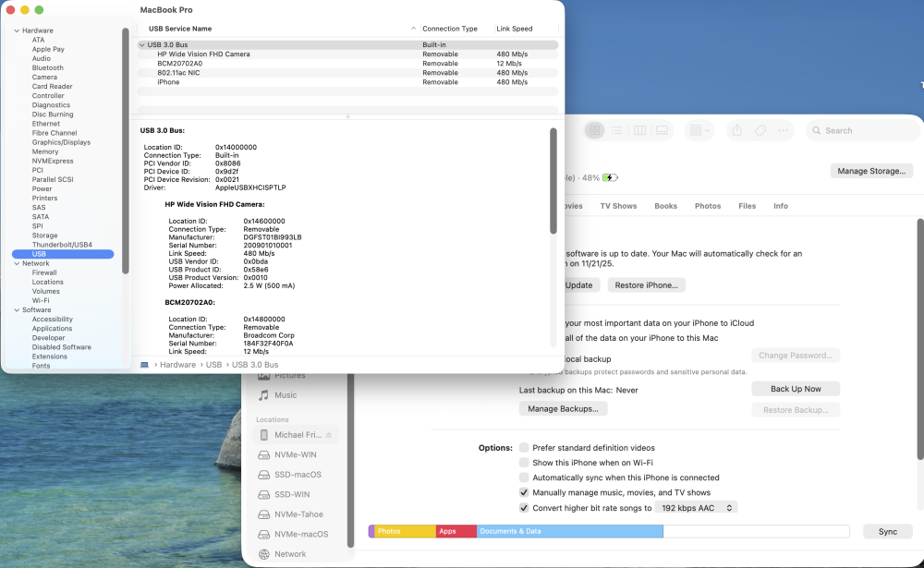The height and width of the screenshot is (568, 924).
Task: Select Thunderbolt/USB4 in the sidebar
Action: (62, 245)
